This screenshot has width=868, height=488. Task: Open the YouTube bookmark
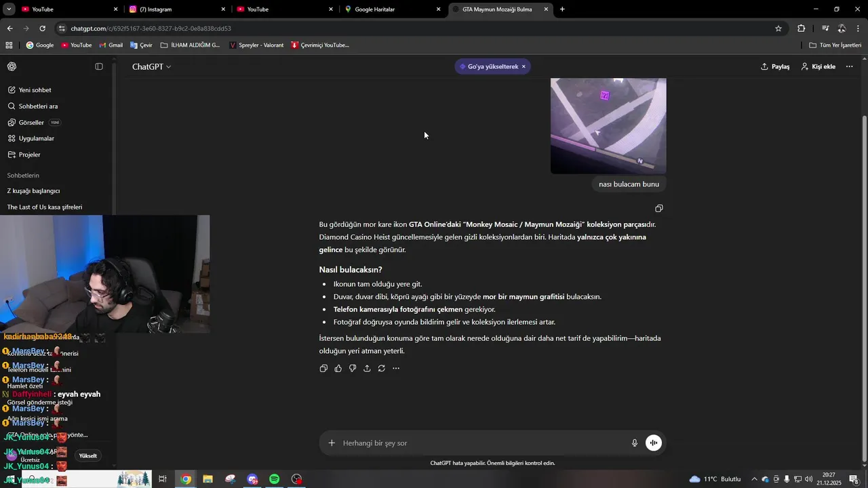coord(76,45)
